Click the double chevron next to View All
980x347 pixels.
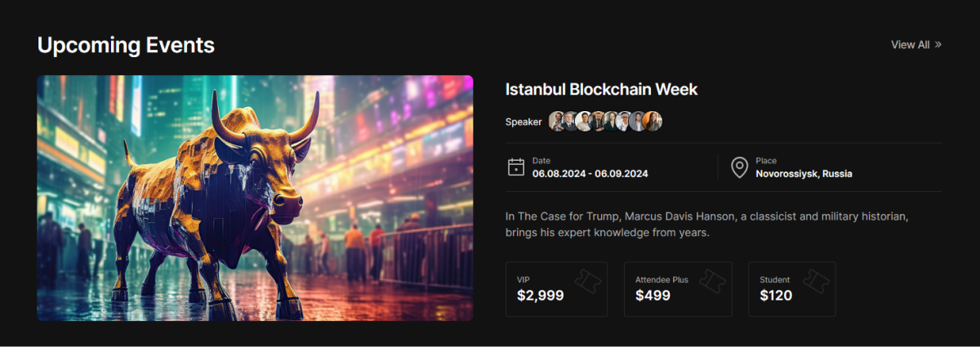coord(938,45)
